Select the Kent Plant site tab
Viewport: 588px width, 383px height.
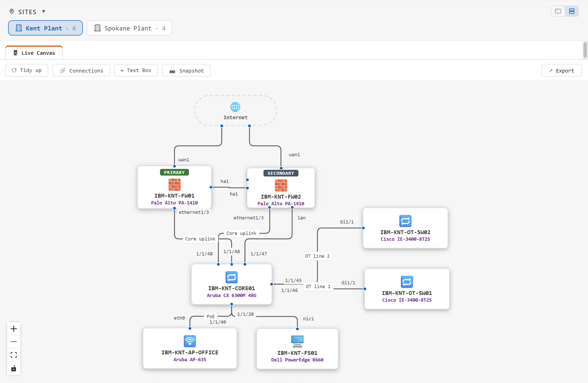(x=45, y=28)
